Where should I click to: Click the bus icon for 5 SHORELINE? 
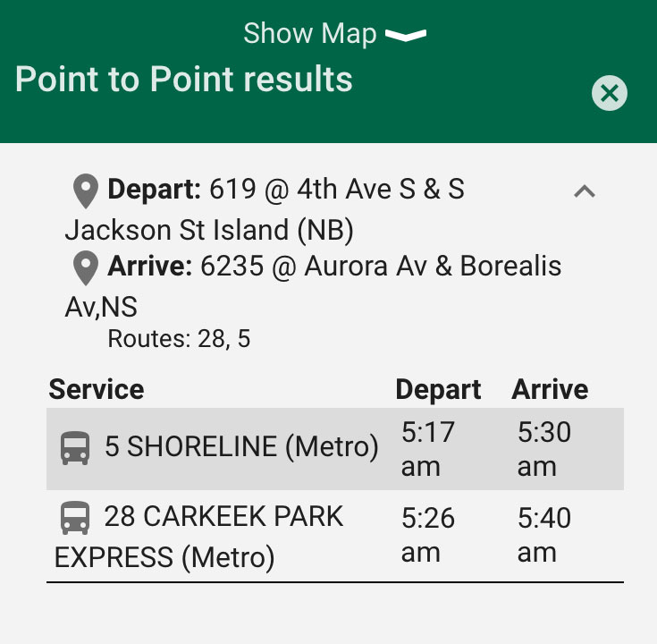(x=75, y=448)
